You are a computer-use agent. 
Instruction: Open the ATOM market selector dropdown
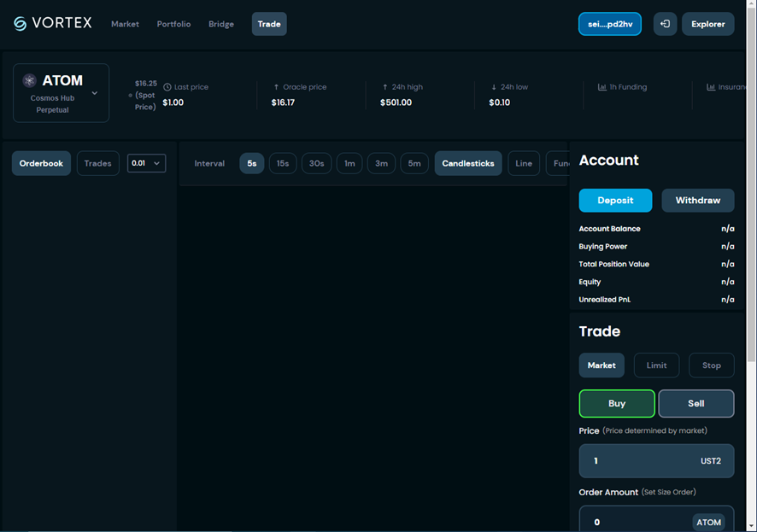pos(61,93)
